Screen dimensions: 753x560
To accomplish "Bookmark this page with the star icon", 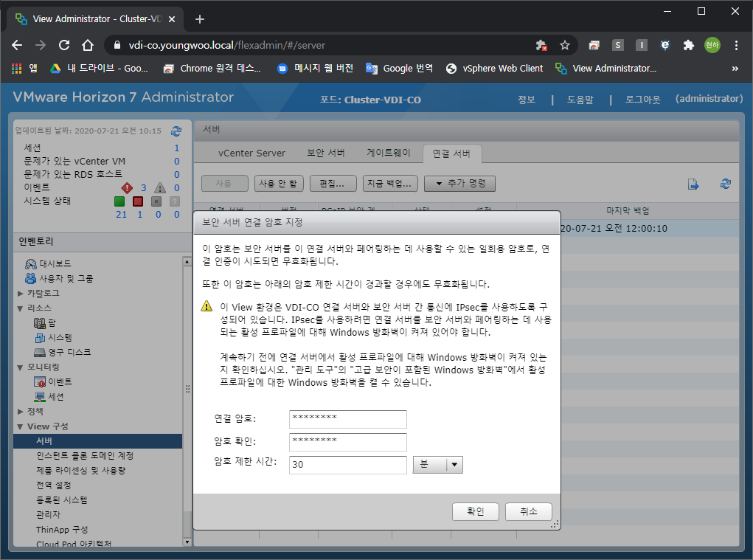I will (565, 45).
